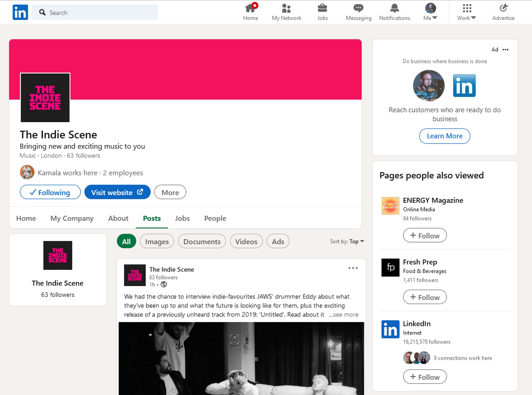Click the search magnifier icon
The width and height of the screenshot is (532, 395).
click(42, 12)
